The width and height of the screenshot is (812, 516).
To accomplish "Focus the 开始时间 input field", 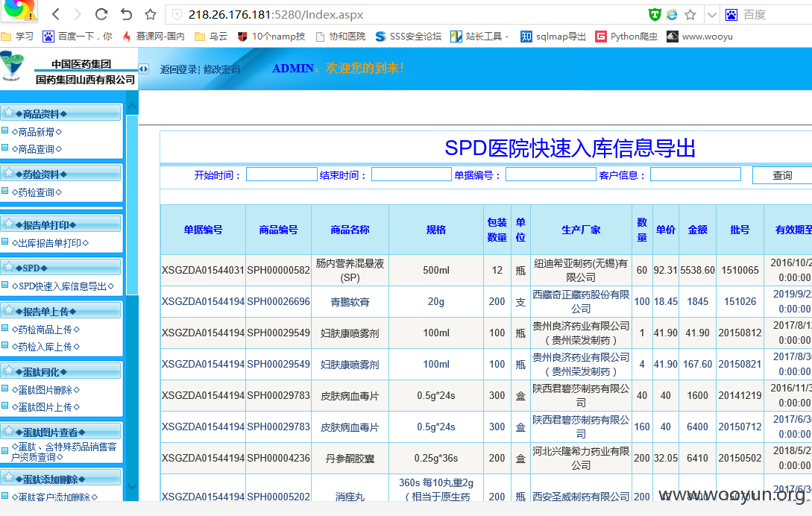I will pos(282,174).
